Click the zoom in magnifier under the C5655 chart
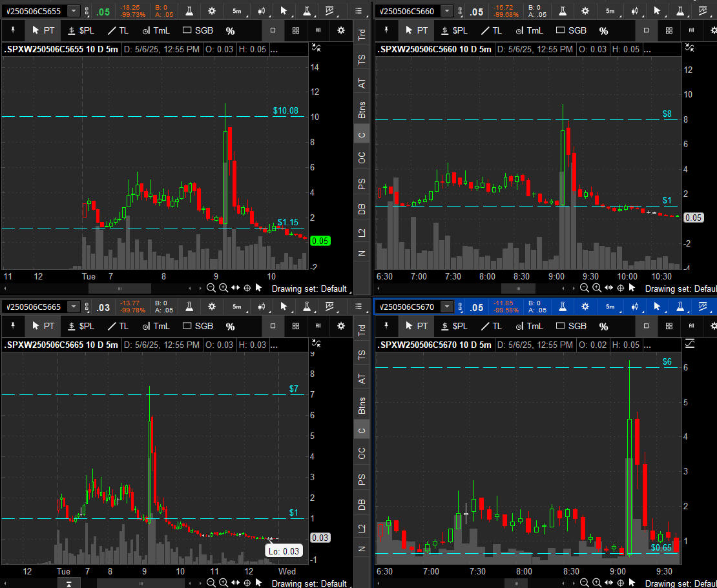 223,288
